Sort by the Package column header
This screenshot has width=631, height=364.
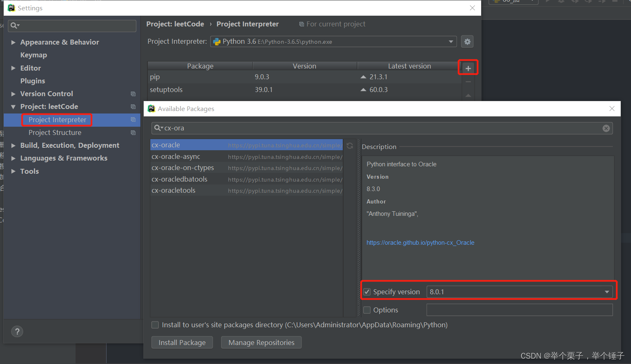(200, 66)
